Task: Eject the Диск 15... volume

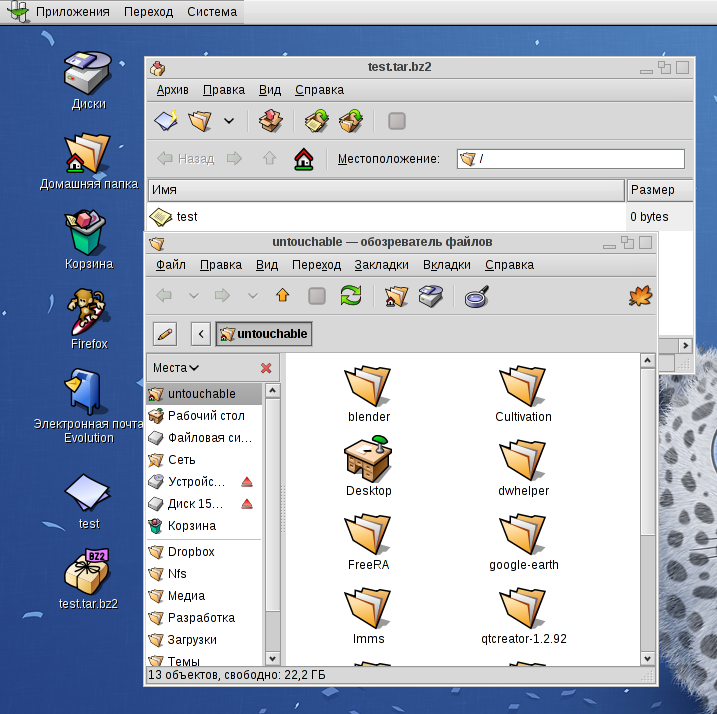Action: [x=247, y=504]
